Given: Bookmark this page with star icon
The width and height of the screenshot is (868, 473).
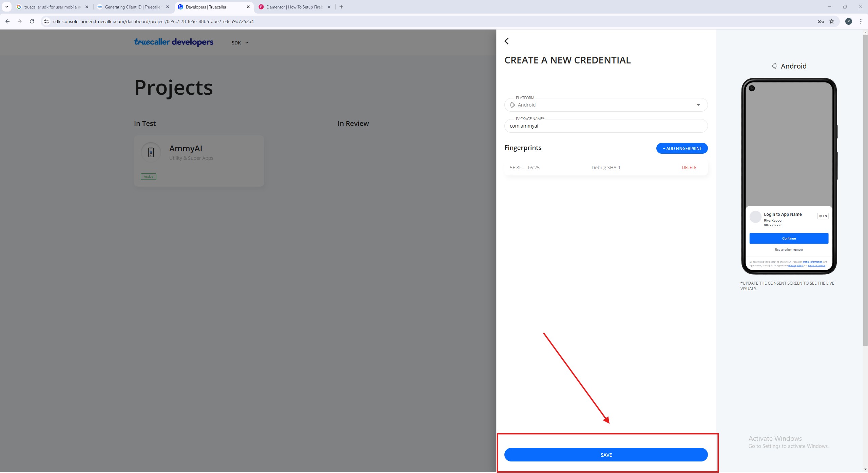Looking at the screenshot, I should pos(832,21).
